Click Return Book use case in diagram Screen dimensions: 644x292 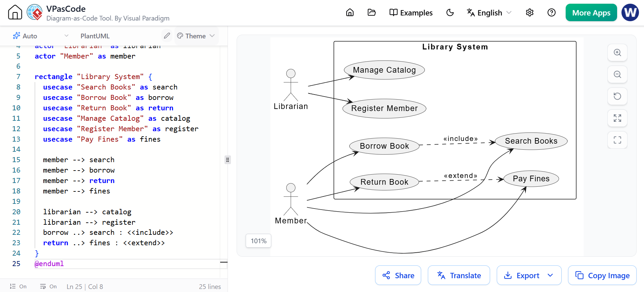(x=384, y=182)
